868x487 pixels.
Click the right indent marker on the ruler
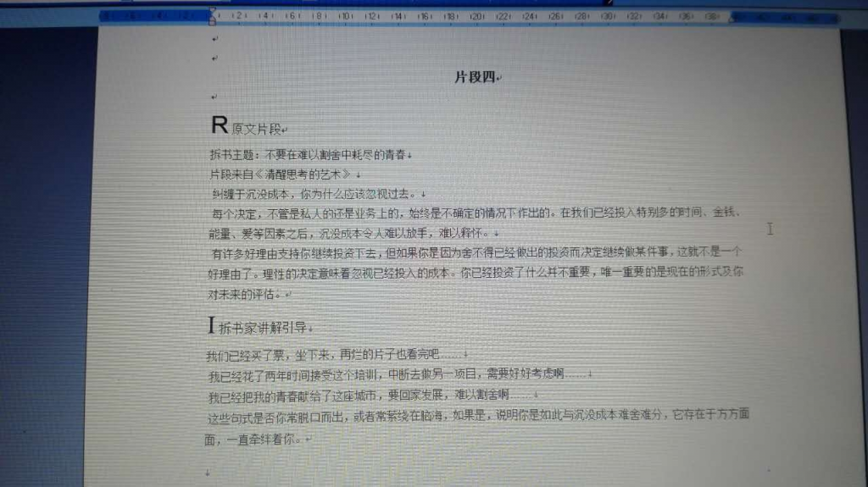tap(732, 19)
